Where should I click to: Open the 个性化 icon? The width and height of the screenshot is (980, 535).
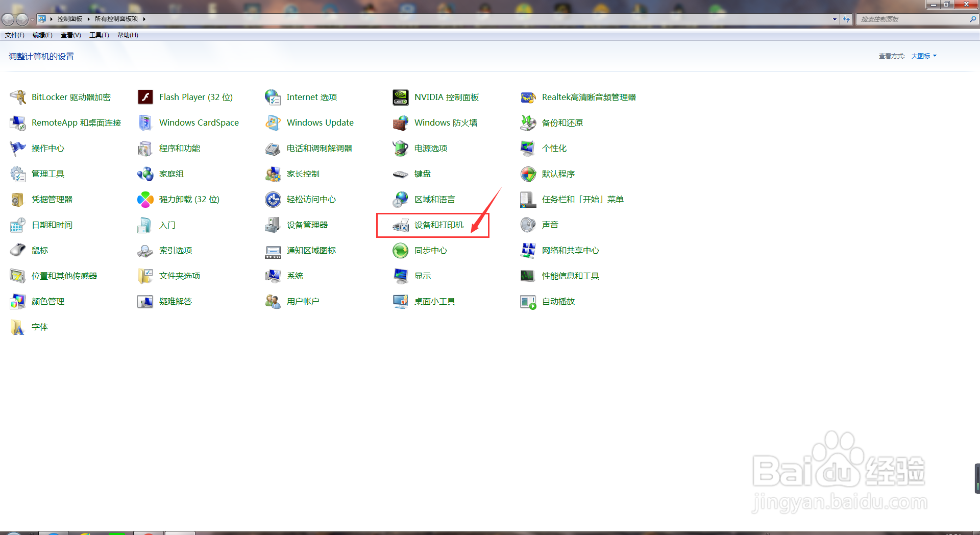coord(528,148)
